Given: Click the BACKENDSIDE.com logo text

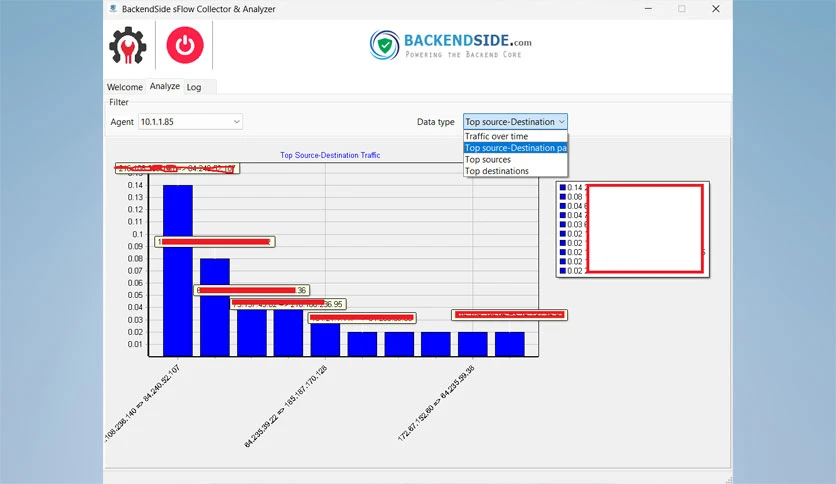Looking at the screenshot, I should [468, 41].
